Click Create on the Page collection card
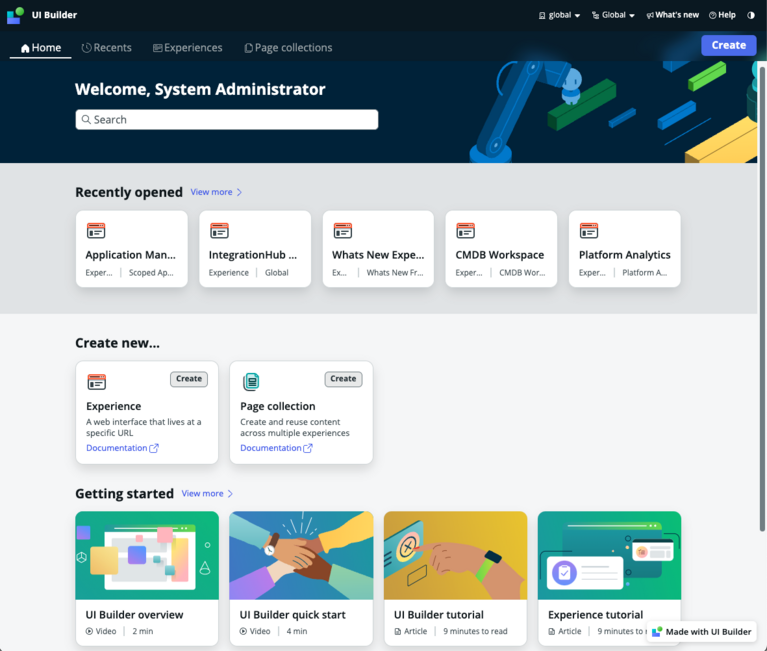This screenshot has height=651, width=767. coord(343,379)
